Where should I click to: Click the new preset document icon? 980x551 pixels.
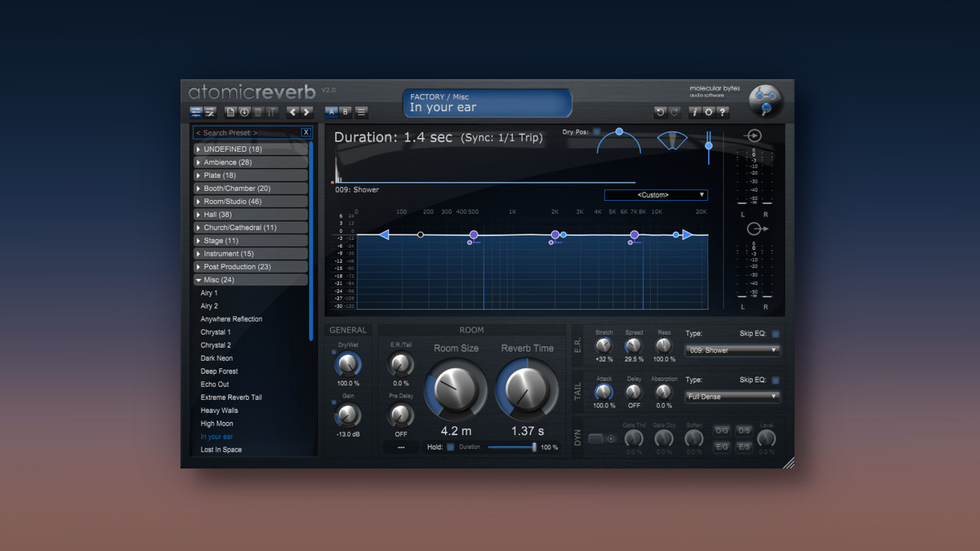[x=230, y=112]
